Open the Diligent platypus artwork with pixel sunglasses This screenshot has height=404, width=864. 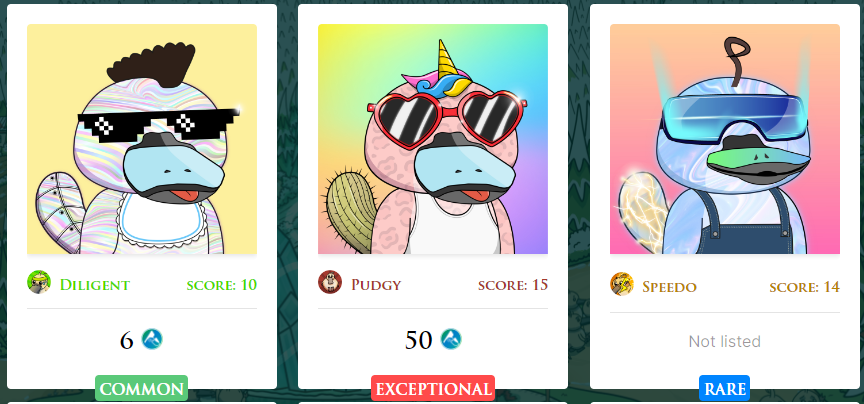[x=142, y=139]
